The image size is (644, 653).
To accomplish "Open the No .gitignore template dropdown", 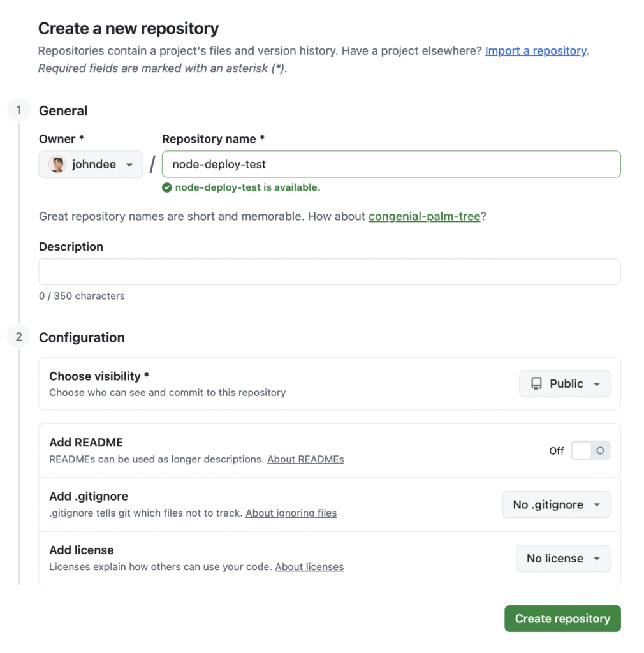I will [556, 504].
